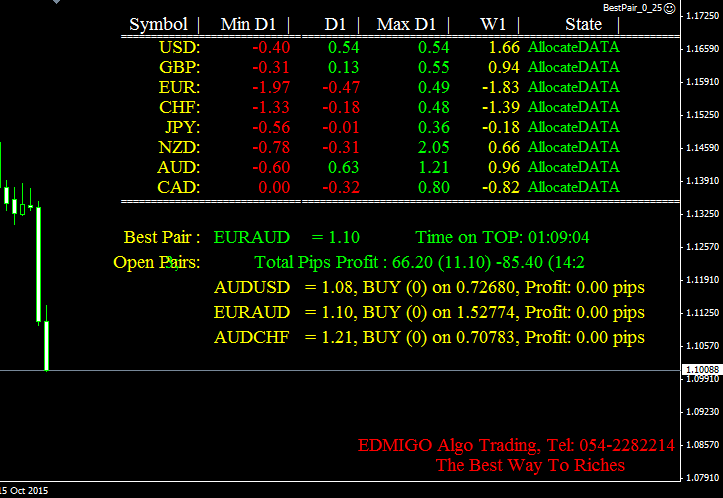Click the CAD W1 value -0.82
Image resolution: width=723 pixels, height=498 pixels.
coord(501,187)
